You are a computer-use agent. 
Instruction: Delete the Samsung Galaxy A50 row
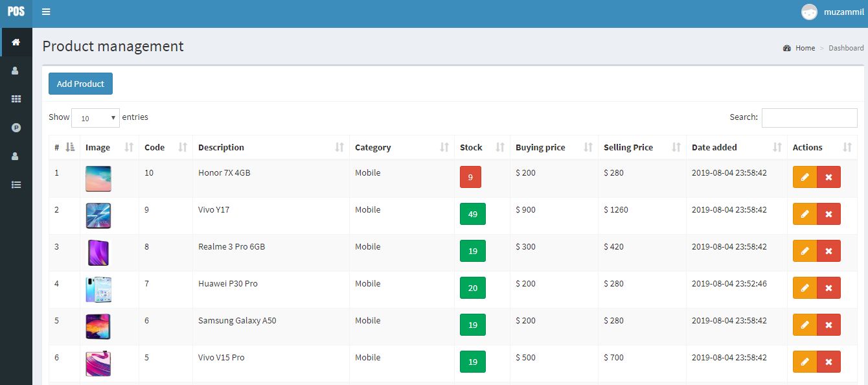tap(828, 325)
